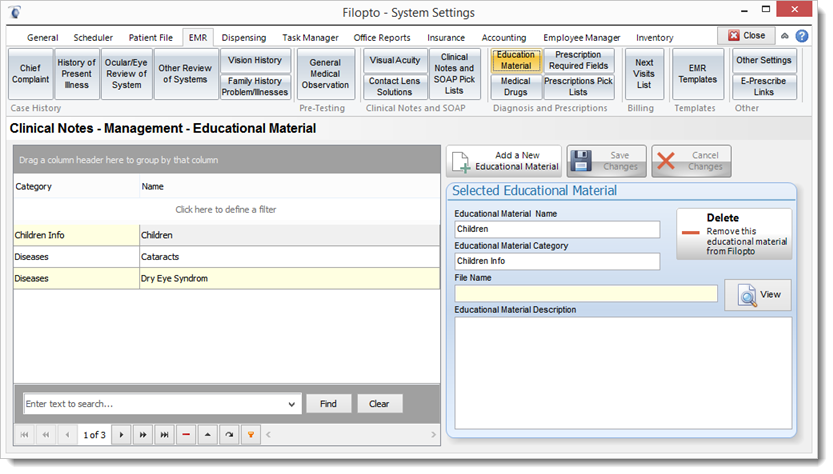This screenshot has width=833, height=474.
Task: Go to next record in navigator
Action: coord(121,435)
